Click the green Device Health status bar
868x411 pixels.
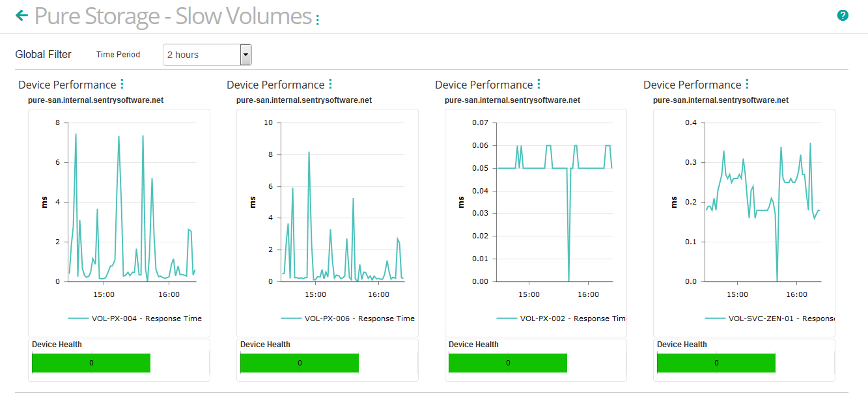tap(91, 363)
